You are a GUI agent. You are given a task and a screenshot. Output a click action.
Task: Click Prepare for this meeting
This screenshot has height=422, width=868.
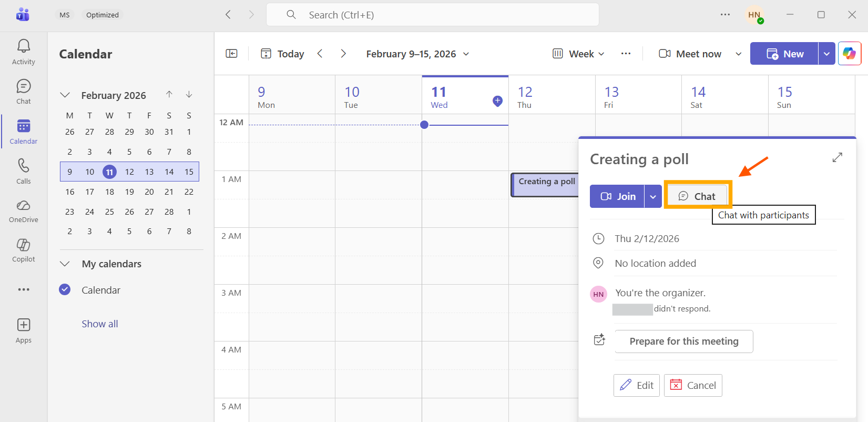coord(683,341)
